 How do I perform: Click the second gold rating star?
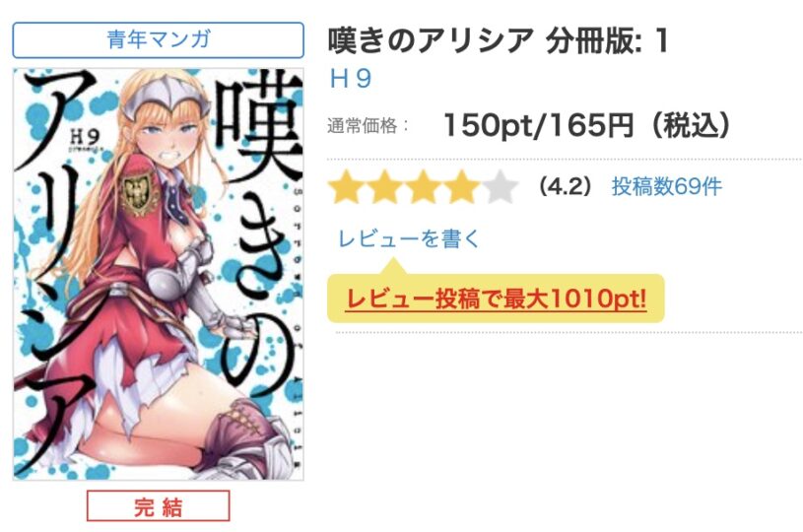coord(384,187)
